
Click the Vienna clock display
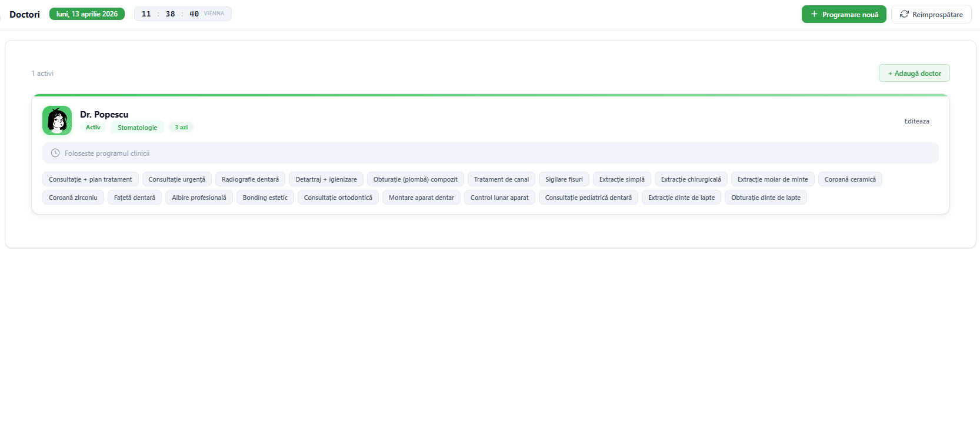[x=182, y=14]
